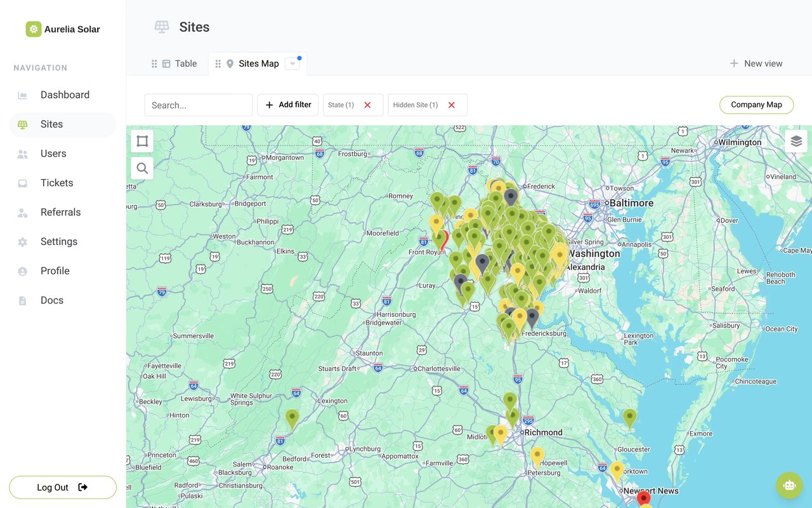This screenshot has width=812, height=508.
Task: Click the Sites solar panel sidebar icon
Action: pos(23,124)
